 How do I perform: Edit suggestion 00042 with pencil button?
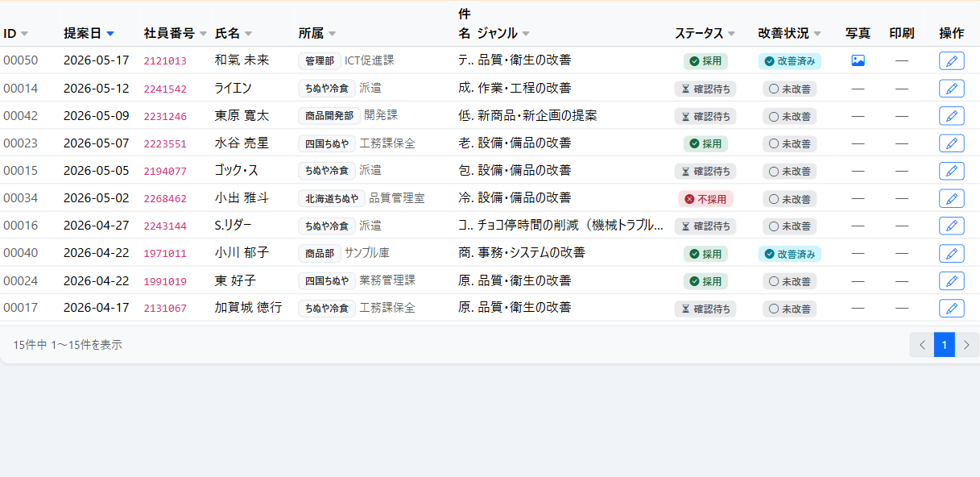[x=951, y=116]
